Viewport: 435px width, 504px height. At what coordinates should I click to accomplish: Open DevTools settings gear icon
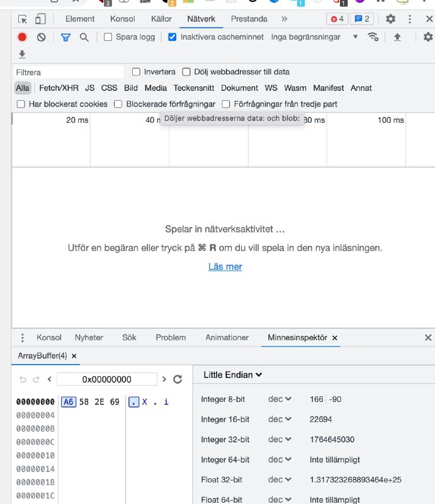(x=390, y=19)
